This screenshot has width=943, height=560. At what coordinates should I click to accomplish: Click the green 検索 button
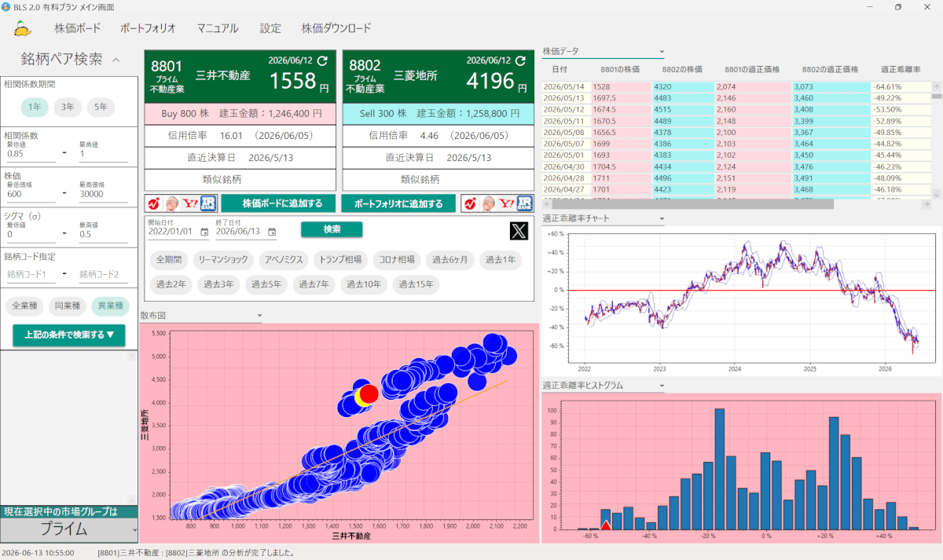332,229
